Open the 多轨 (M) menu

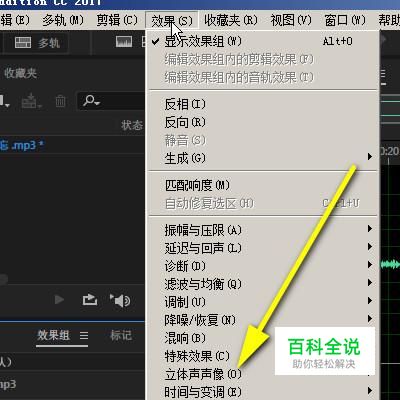click(x=63, y=20)
